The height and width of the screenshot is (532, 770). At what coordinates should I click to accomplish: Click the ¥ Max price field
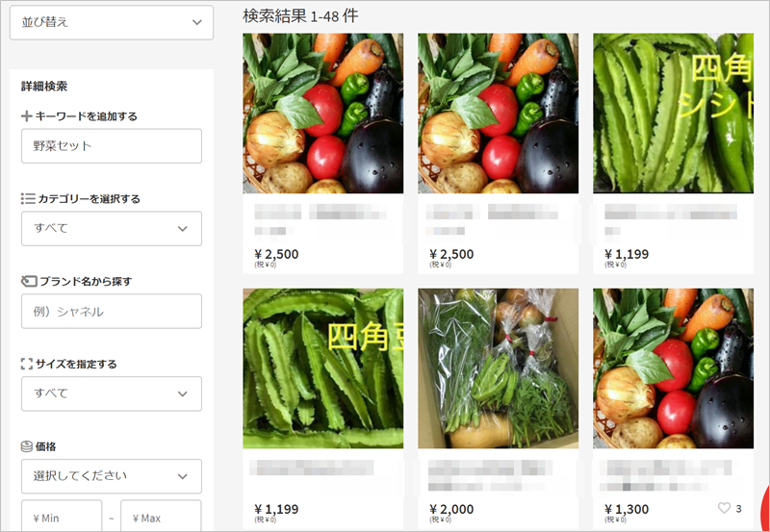coord(161,516)
